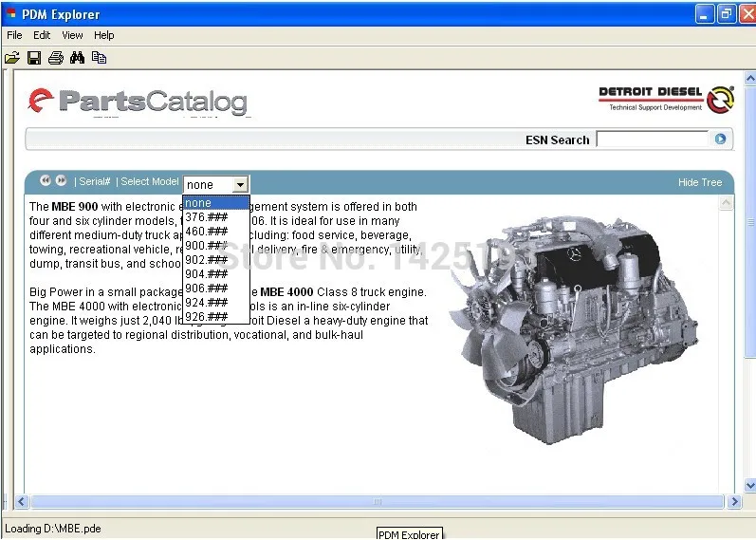Open the Edit menu
Screen dimensions: 756x540
pyautogui.click(x=42, y=35)
